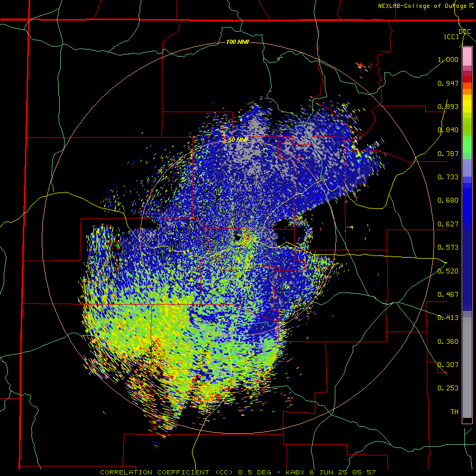
Task: Click the 100 NMI range ring label
Action: coord(237,42)
